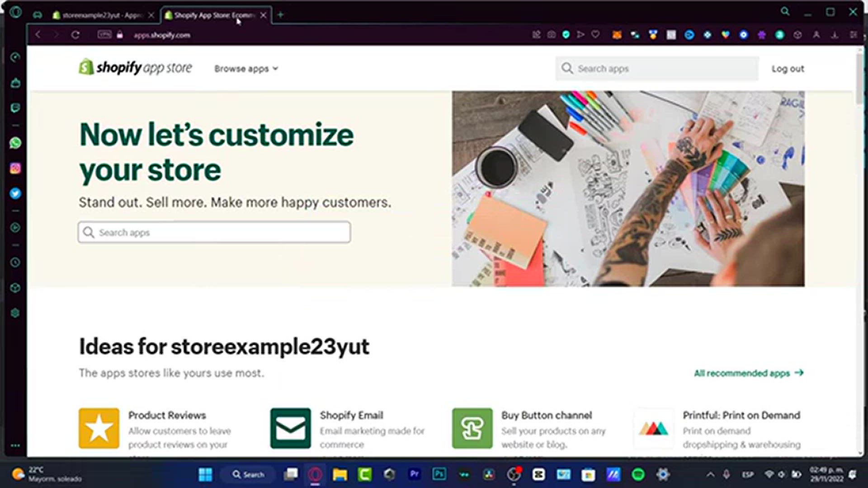Click the ad blocker shield icon
The width and height of the screenshot is (868, 488).
(x=566, y=34)
